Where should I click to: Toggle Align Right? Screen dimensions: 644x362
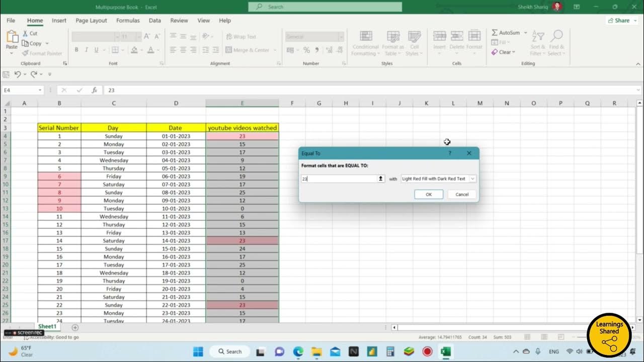click(x=193, y=50)
